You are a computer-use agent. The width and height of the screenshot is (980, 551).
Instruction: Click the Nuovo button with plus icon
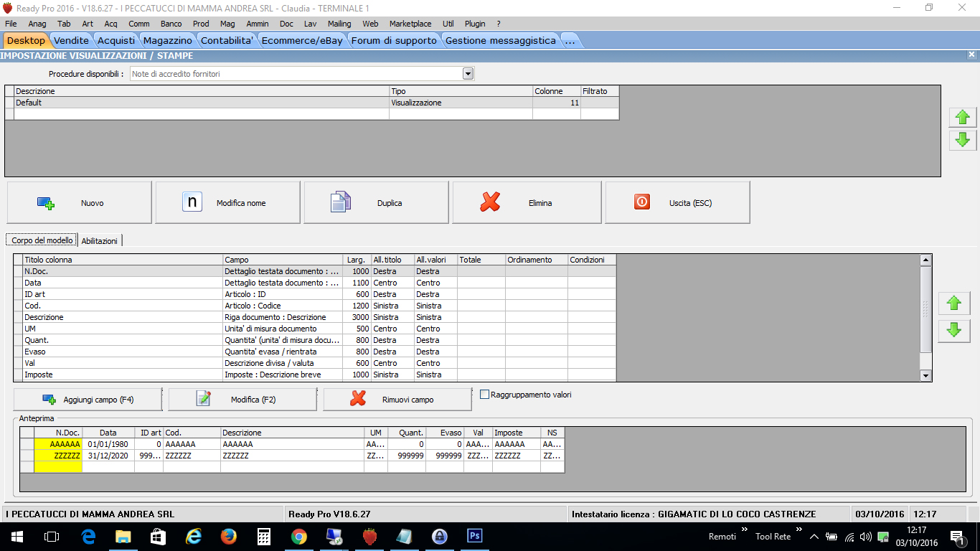[80, 203]
